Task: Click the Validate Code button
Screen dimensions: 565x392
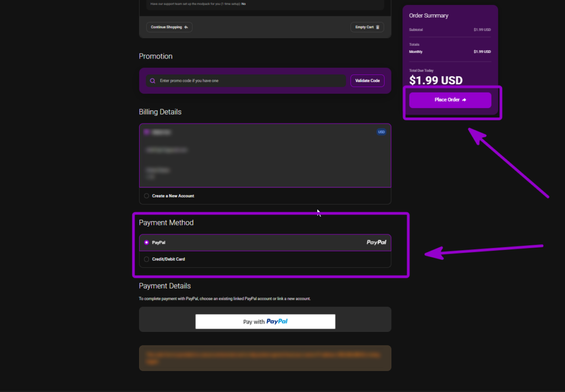Action: click(x=367, y=80)
